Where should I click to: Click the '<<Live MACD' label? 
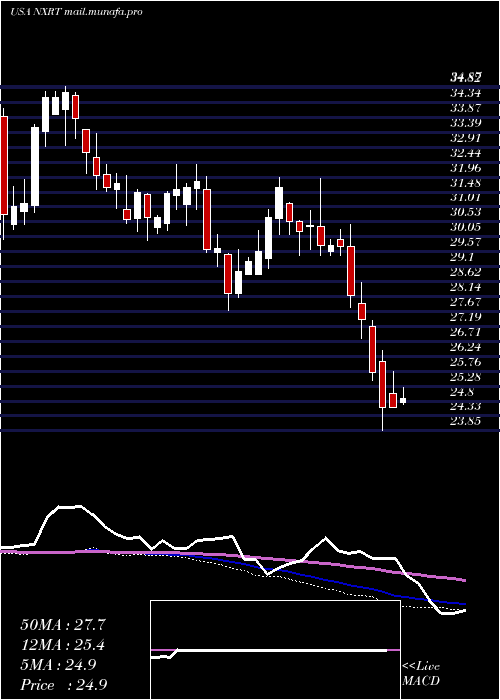click(421, 674)
